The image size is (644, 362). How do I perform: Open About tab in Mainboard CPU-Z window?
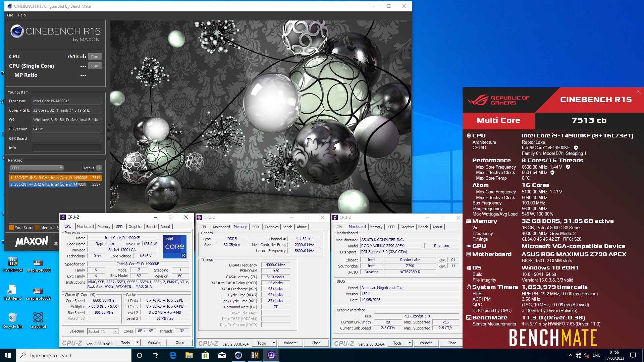tap(437, 227)
